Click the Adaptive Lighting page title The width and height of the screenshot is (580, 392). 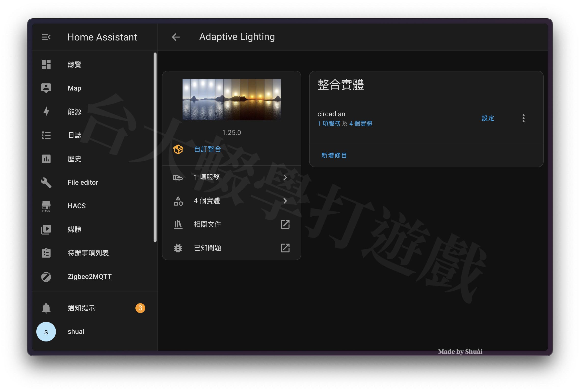click(237, 37)
